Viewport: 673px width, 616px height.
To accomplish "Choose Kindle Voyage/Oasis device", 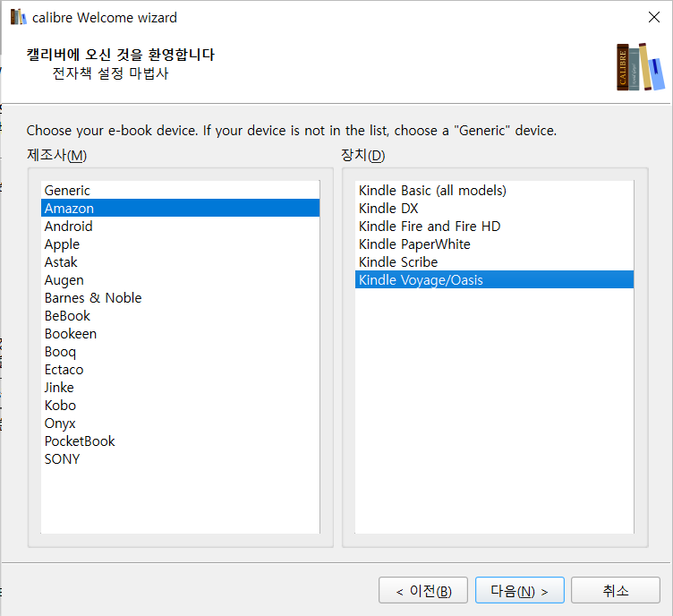I will (x=494, y=279).
